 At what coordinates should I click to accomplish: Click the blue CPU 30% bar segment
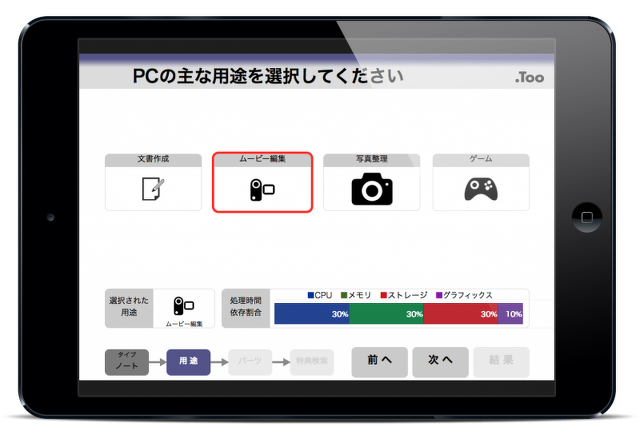[x=312, y=314]
